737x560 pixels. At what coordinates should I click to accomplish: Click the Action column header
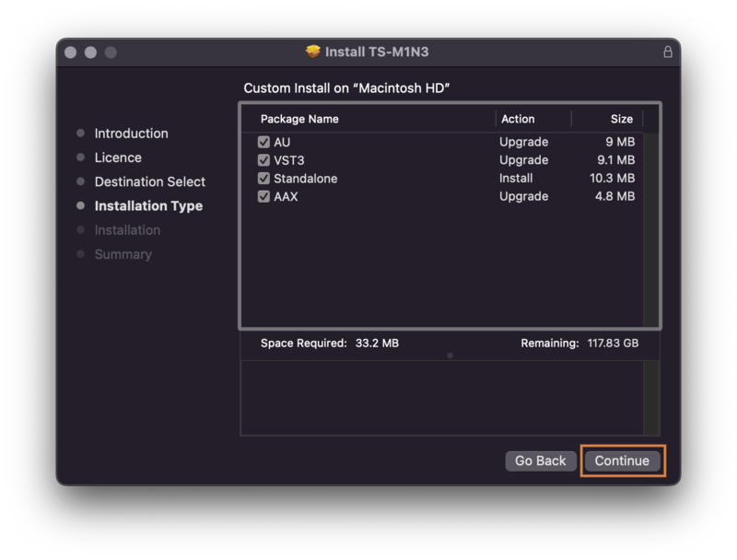click(518, 119)
